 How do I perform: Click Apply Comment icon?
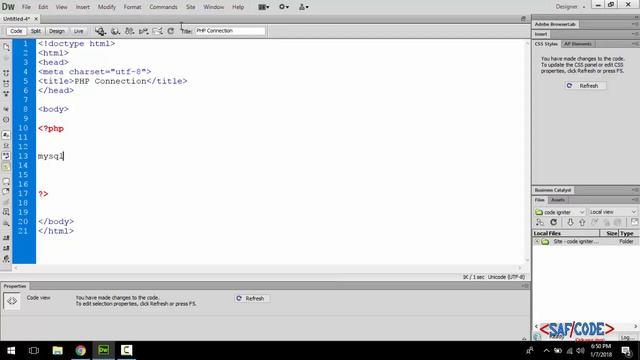[x=6, y=181]
